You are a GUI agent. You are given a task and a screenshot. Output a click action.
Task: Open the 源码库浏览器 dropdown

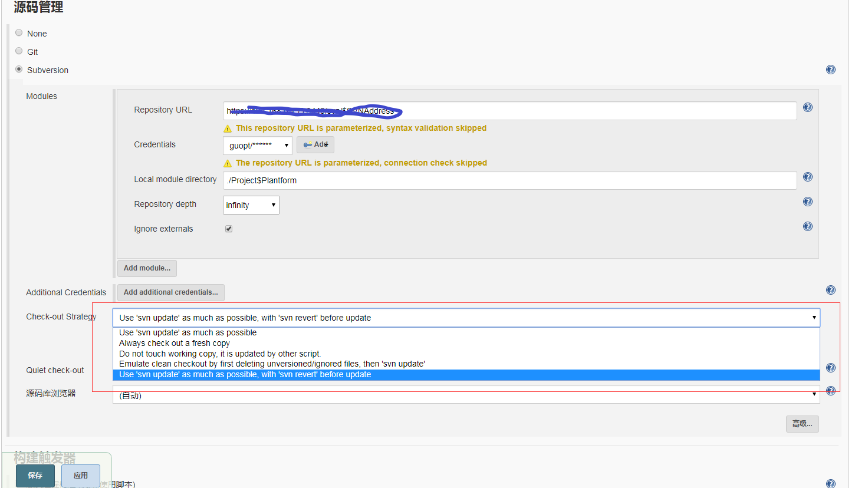[466, 395]
